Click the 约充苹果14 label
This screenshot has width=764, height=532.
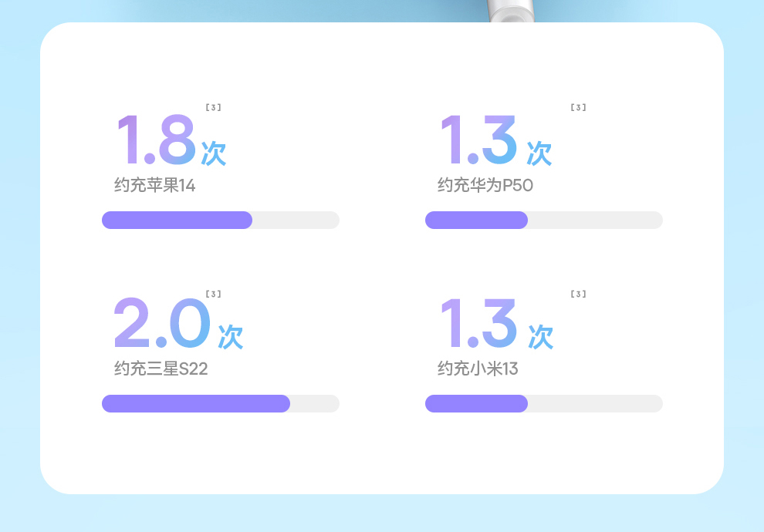point(155,186)
